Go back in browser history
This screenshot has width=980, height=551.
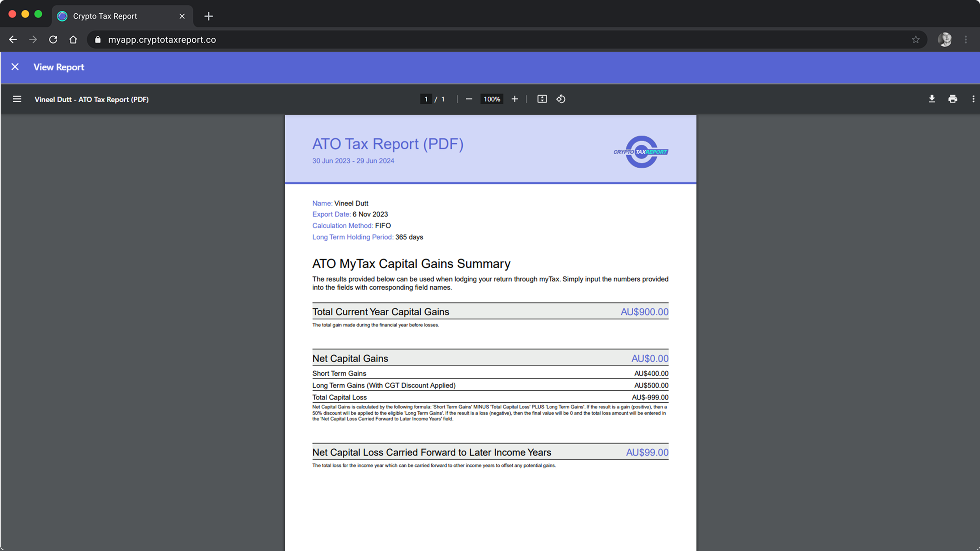13,40
